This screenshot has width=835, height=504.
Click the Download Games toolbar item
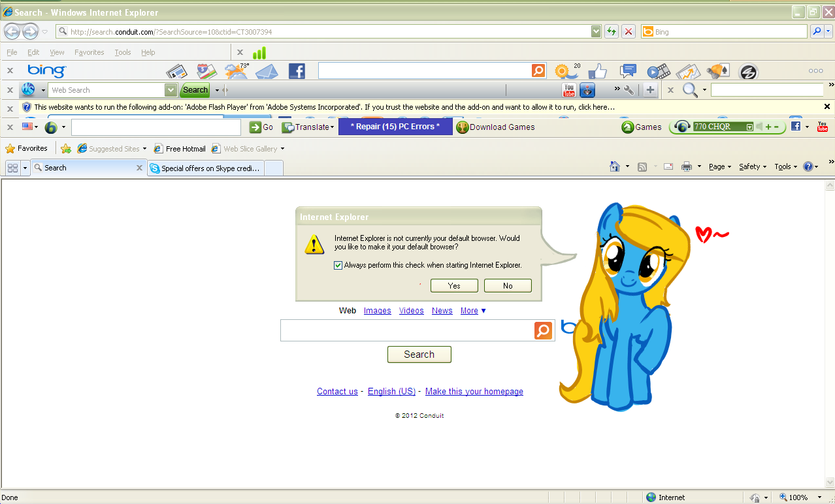pyautogui.click(x=495, y=127)
